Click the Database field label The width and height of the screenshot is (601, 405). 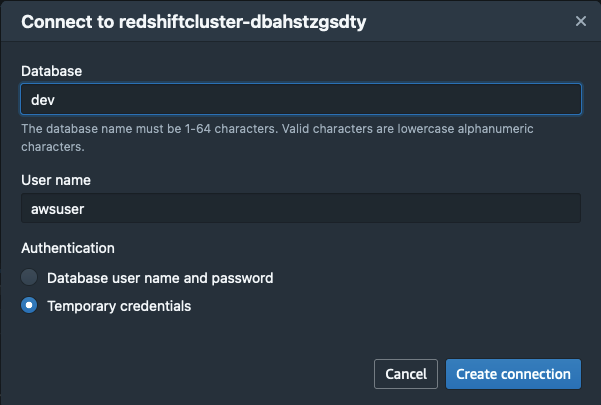51,71
